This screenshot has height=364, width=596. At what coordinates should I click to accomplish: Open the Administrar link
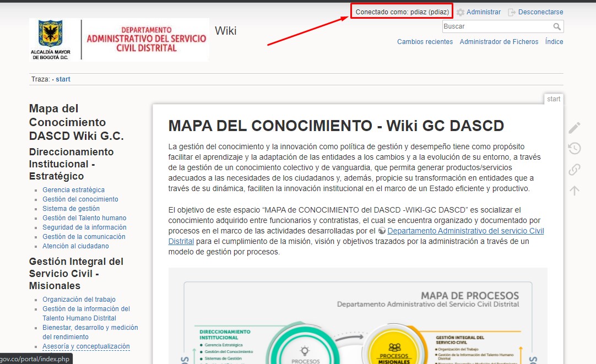coord(484,12)
